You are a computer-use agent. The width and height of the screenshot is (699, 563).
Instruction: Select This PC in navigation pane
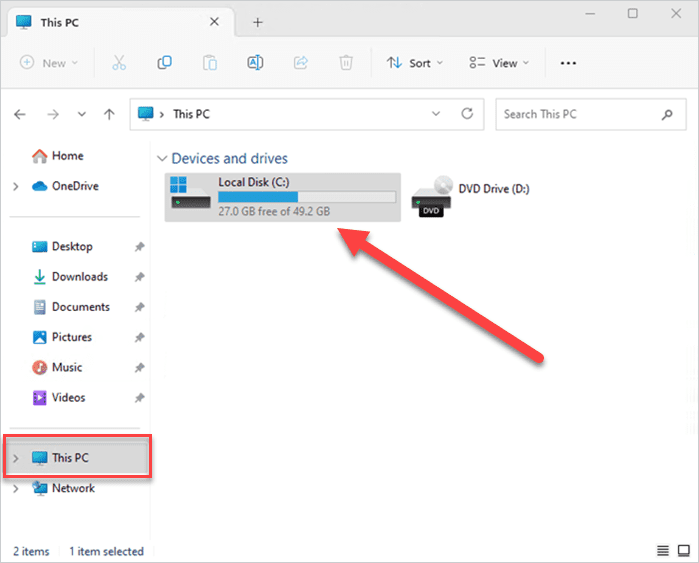pos(78,458)
